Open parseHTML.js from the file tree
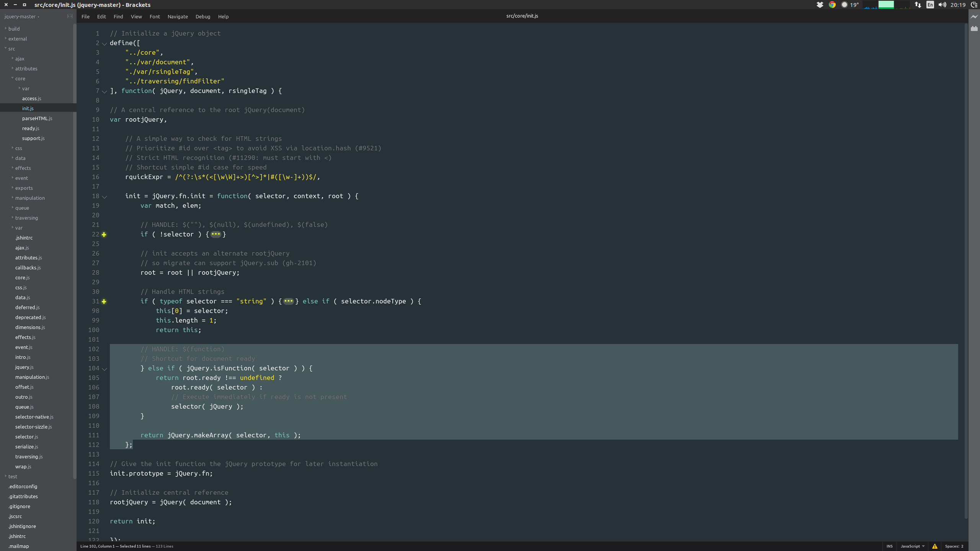 (x=37, y=118)
